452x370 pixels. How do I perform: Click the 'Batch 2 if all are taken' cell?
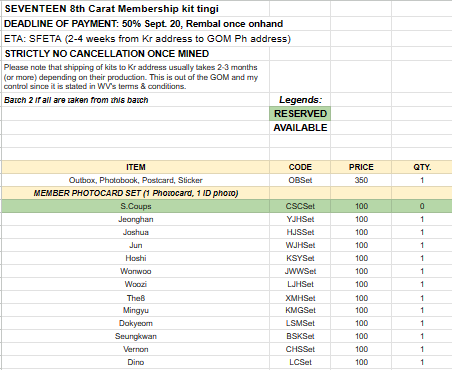tap(136, 100)
